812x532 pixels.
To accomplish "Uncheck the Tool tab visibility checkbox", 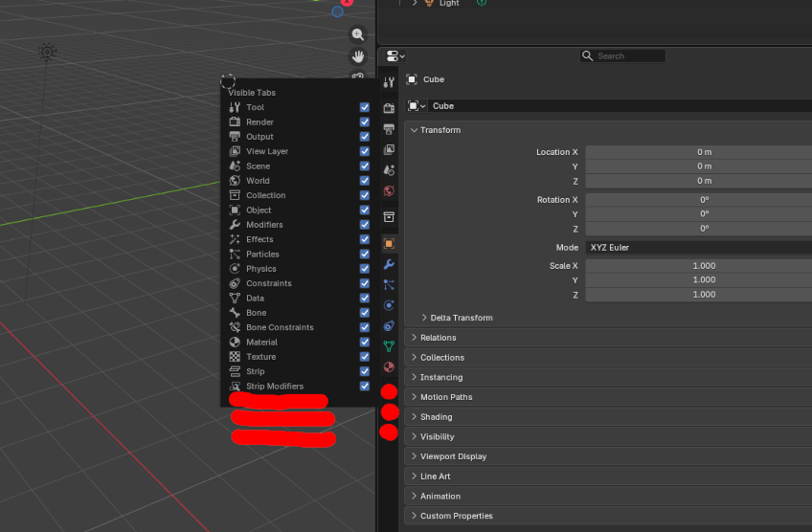I will click(x=365, y=107).
